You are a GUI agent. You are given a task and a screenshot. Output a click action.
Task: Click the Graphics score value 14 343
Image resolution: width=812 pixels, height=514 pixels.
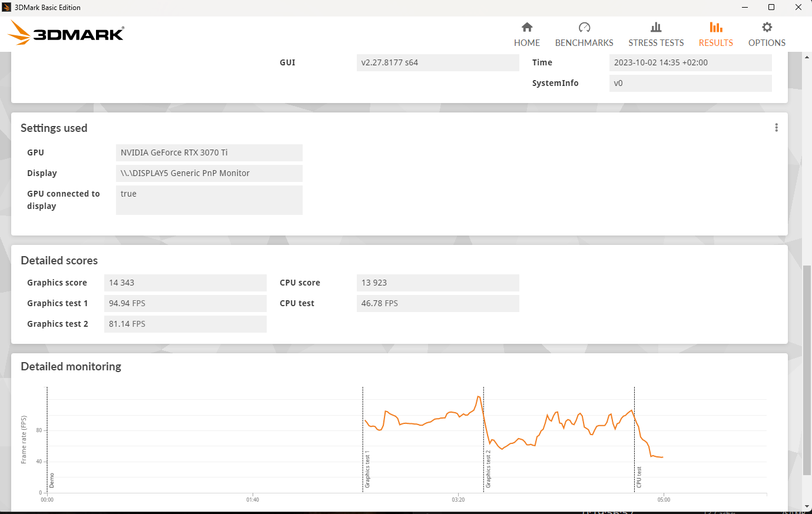tap(185, 283)
